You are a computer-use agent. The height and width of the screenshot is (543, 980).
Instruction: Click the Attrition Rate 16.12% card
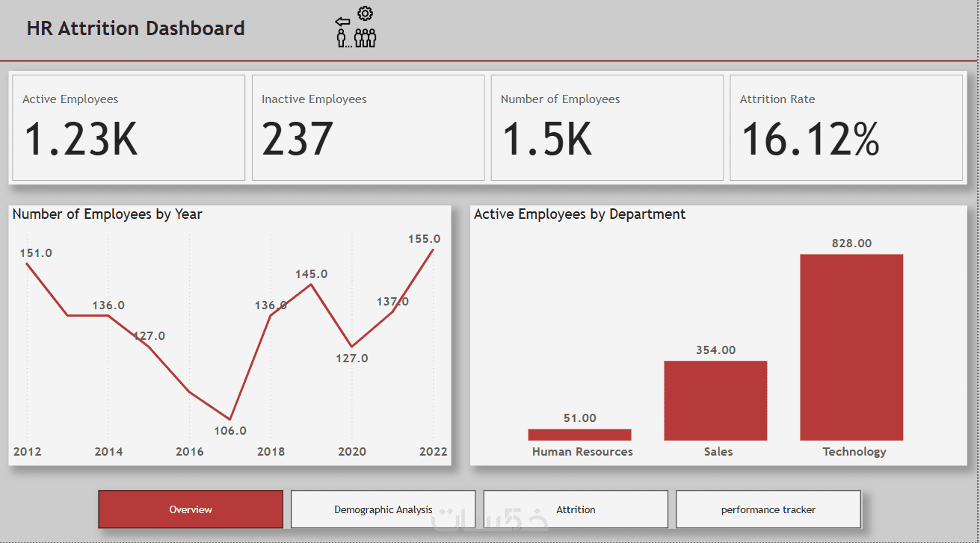(x=846, y=128)
